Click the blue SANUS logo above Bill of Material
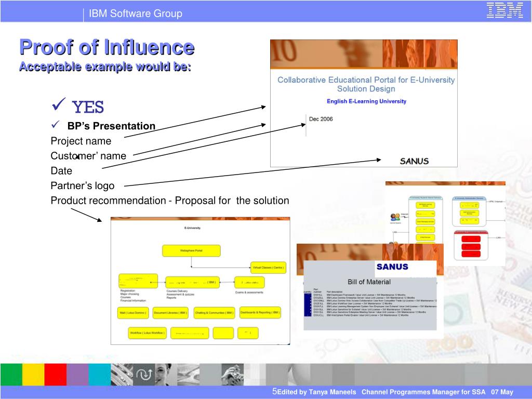532x399 pixels. 392,267
